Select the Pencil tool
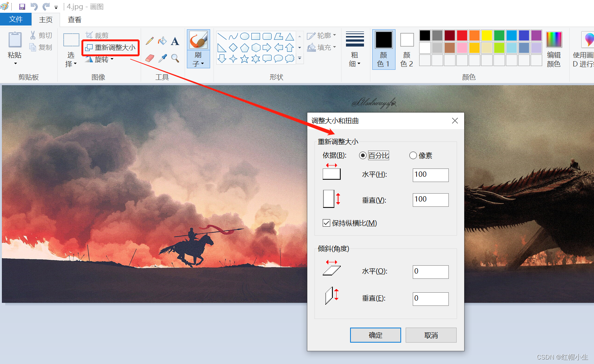594x364 pixels. click(150, 41)
